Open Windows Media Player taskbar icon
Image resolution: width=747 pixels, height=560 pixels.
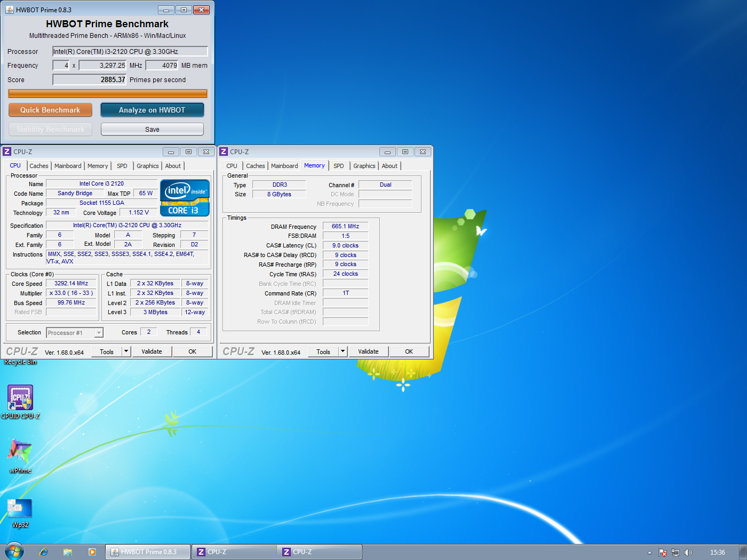click(92, 552)
